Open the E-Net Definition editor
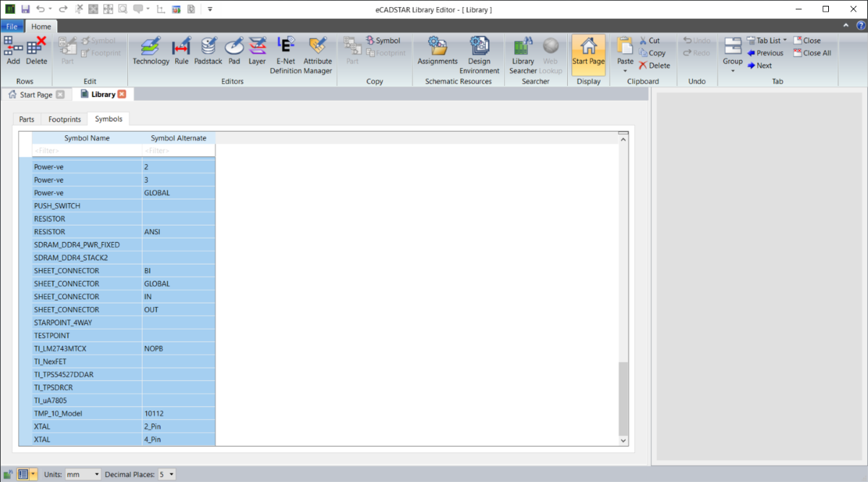Screen dimensions: 868x482 point(285,55)
